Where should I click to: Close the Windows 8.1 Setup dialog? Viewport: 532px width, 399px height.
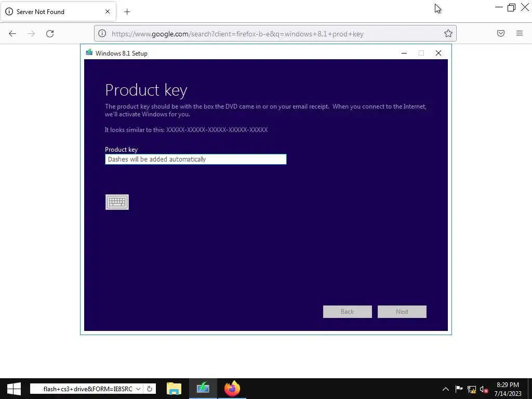click(438, 53)
